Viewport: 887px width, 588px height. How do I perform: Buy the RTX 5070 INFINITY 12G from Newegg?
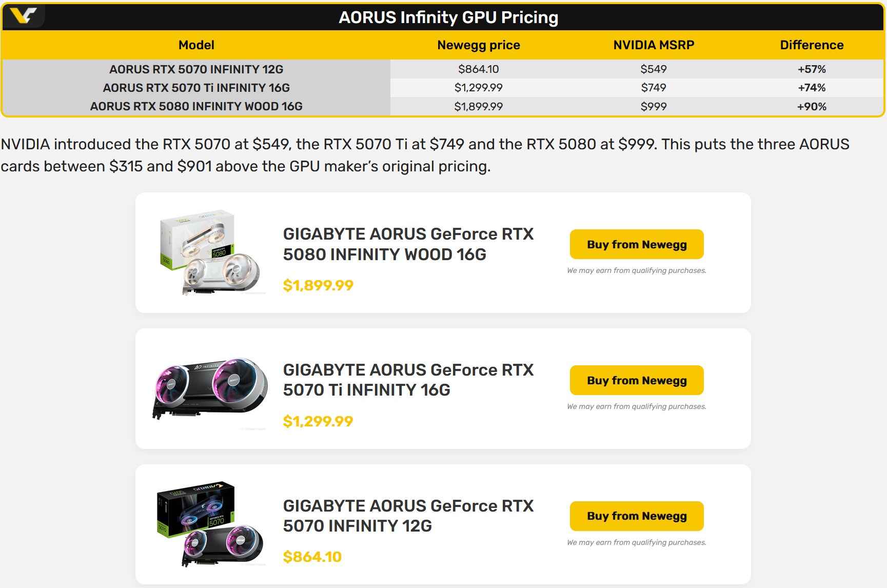coord(637,516)
